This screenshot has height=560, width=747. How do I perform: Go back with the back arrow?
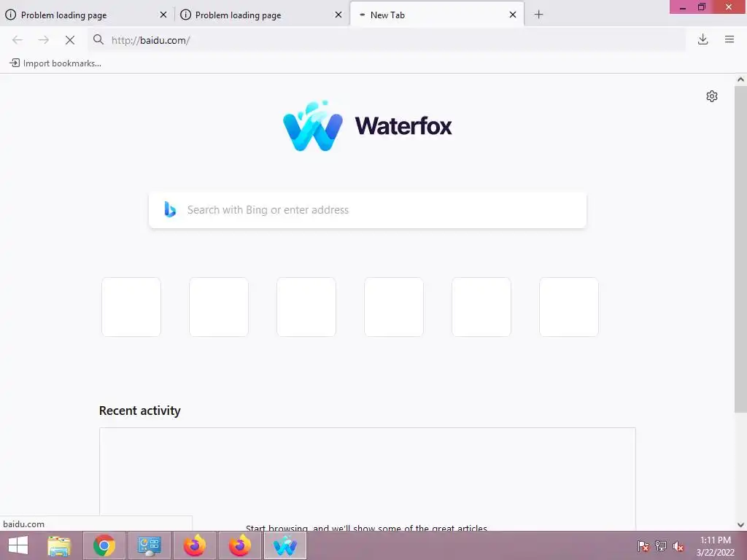18,40
